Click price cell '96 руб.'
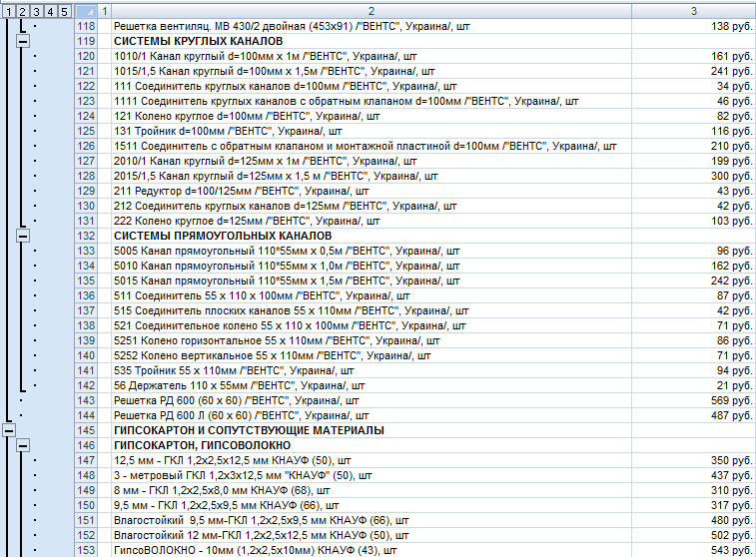Image resolution: width=756 pixels, height=557 pixels. (694, 251)
